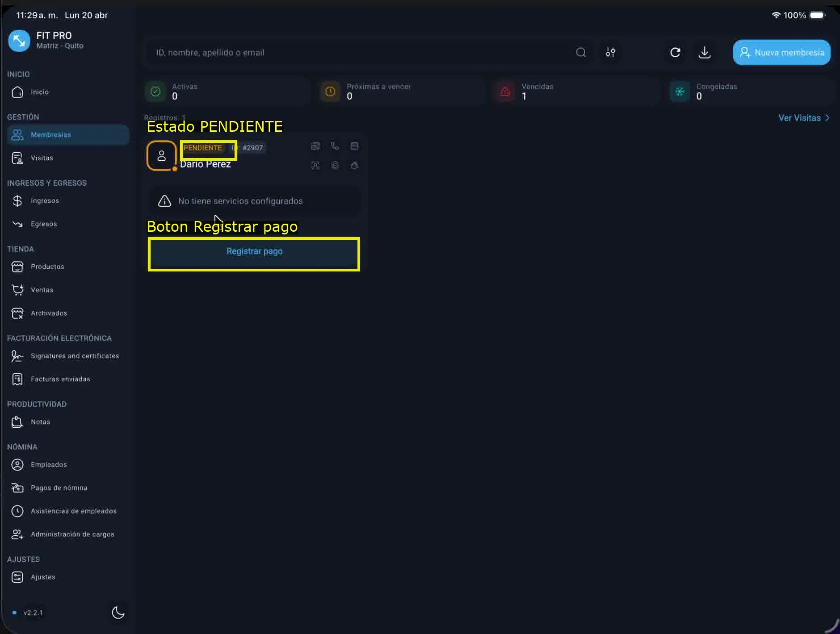Open Ingresos in sidebar
The width and height of the screenshot is (840, 634).
click(45, 201)
